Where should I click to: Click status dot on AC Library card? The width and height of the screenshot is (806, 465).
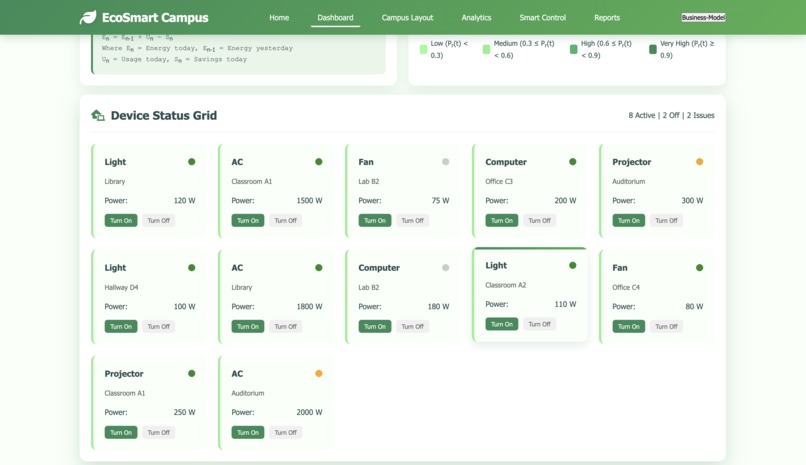point(319,268)
